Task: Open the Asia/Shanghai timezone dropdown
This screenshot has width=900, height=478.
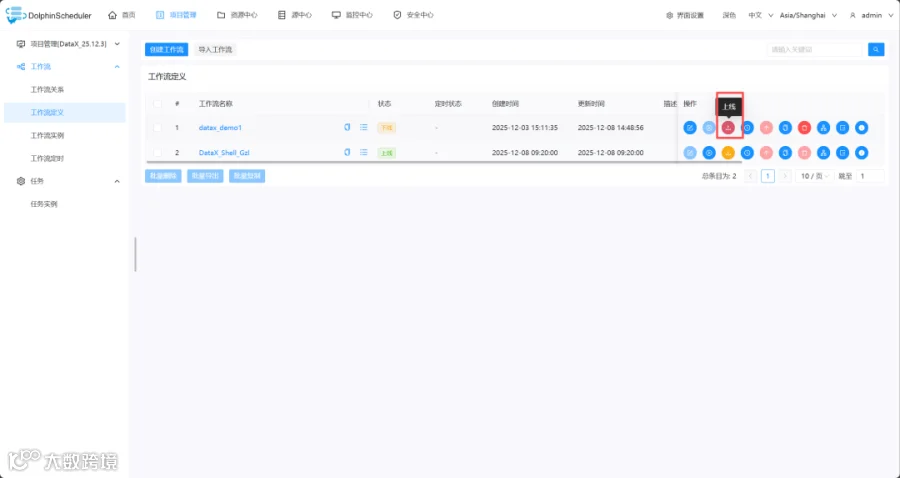Action: click(808, 15)
